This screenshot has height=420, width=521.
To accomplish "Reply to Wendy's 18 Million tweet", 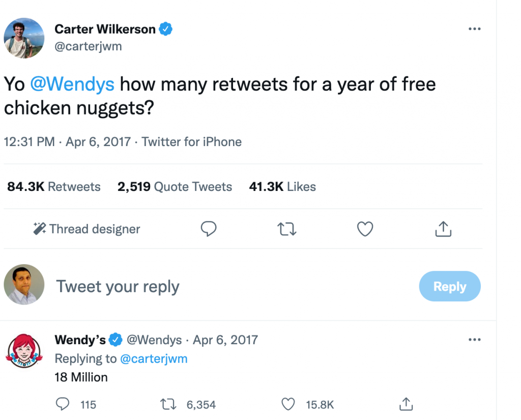I will (x=63, y=404).
